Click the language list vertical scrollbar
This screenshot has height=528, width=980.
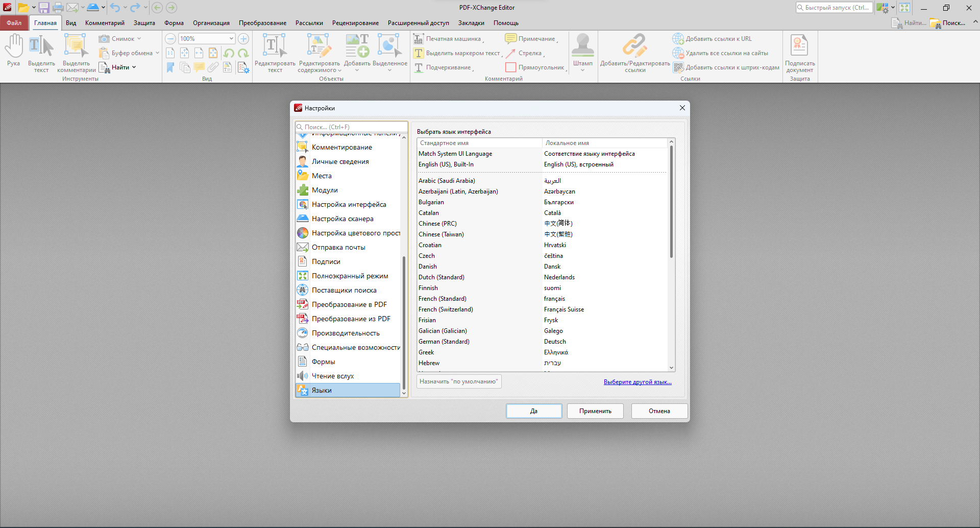(672, 201)
